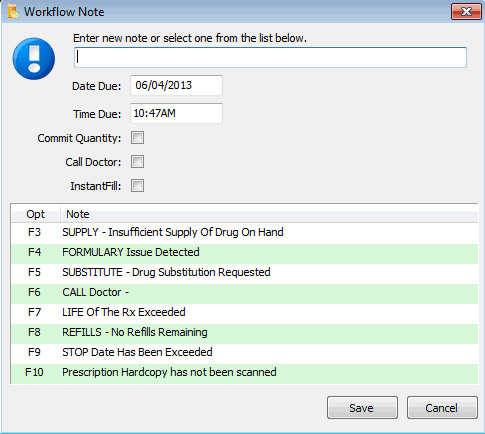Choose F8 REFILLS No Refills Remaining
Viewport: 485px width, 434px height.
pyautogui.click(x=244, y=332)
